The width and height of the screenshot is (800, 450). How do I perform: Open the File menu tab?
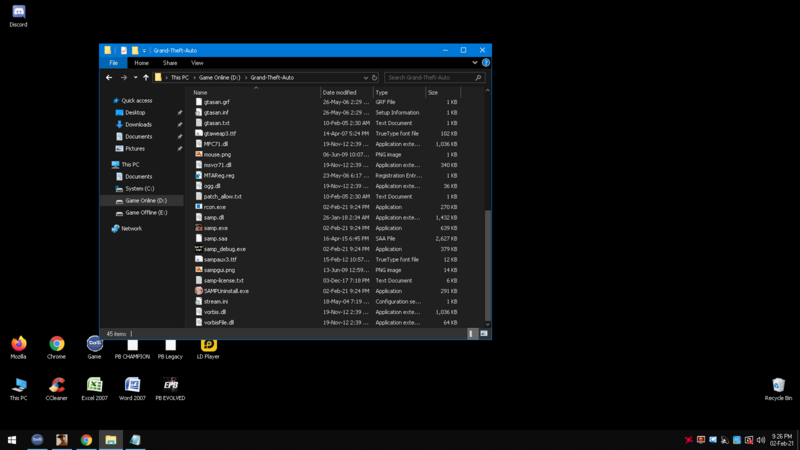pyautogui.click(x=114, y=63)
